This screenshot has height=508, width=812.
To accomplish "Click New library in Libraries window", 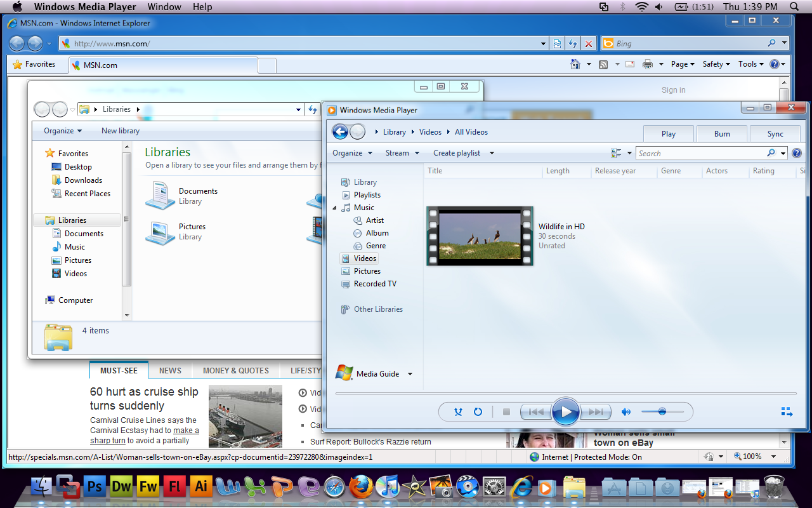I will coord(121,131).
